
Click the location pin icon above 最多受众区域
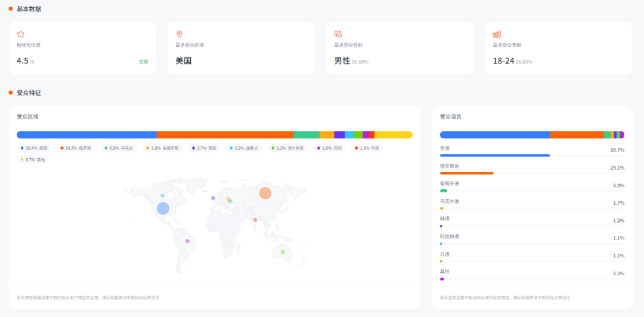click(179, 34)
